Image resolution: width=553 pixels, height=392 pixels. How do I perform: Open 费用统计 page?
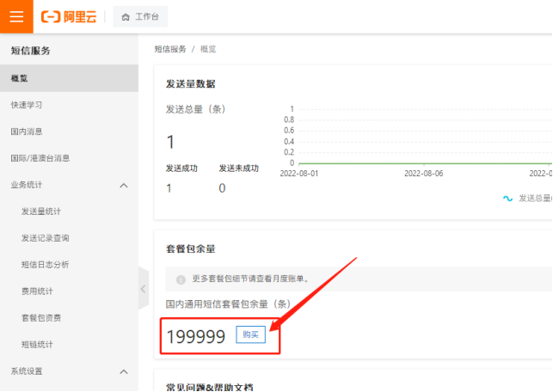tap(37, 291)
